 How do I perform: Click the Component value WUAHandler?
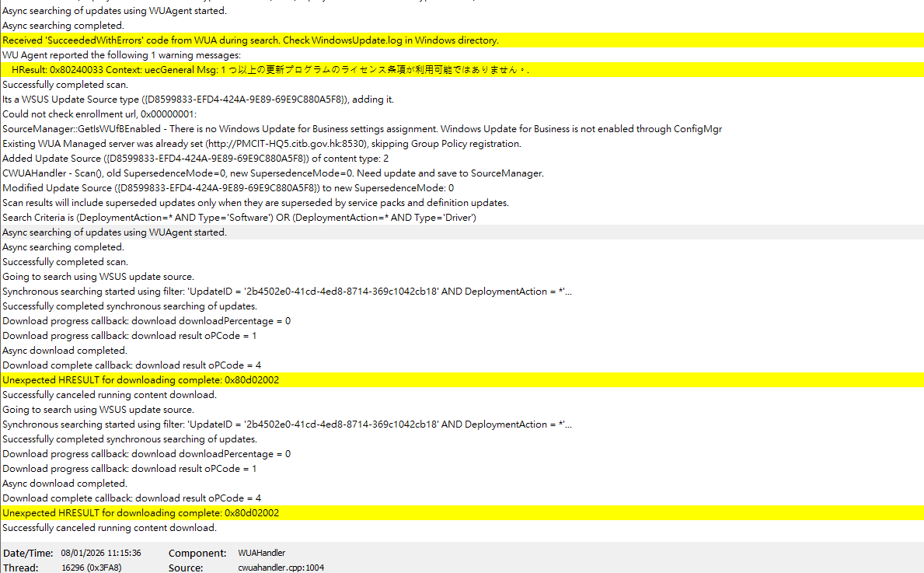click(262, 553)
